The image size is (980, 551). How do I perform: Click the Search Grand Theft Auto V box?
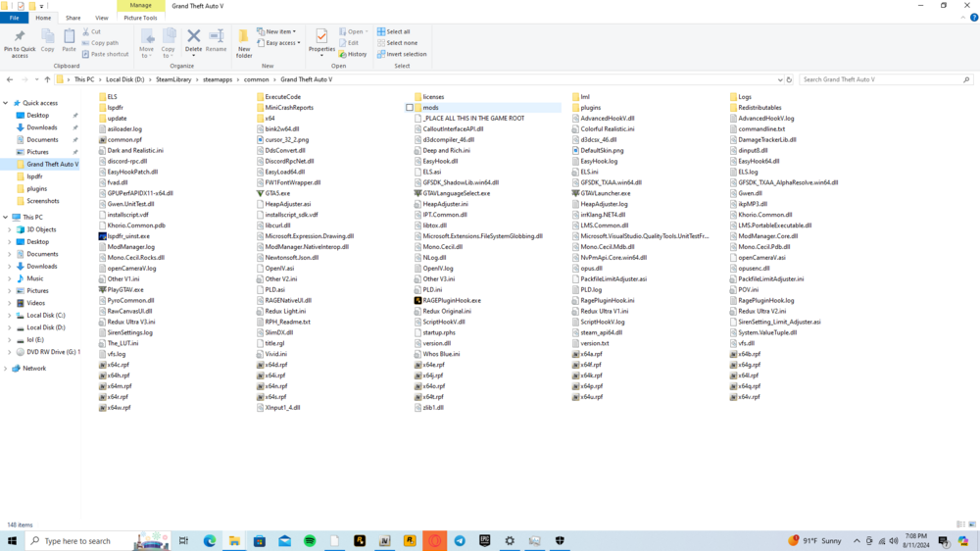coord(884,79)
